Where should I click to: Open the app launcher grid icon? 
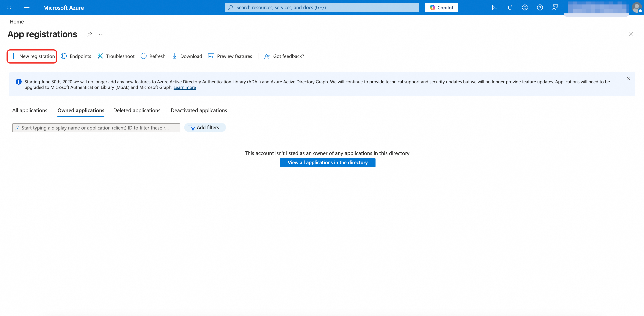point(9,7)
